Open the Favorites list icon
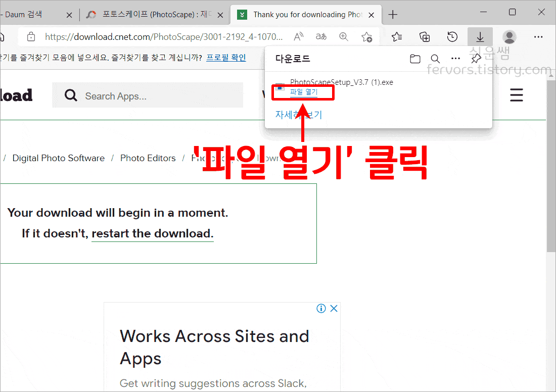This screenshot has height=392, width=556. click(397, 36)
